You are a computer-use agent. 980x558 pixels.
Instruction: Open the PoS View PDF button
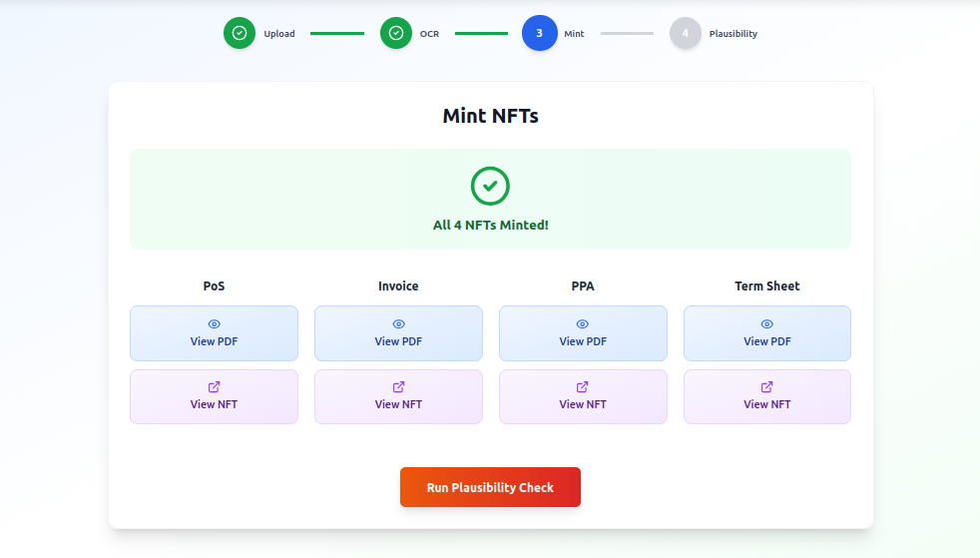(x=214, y=333)
